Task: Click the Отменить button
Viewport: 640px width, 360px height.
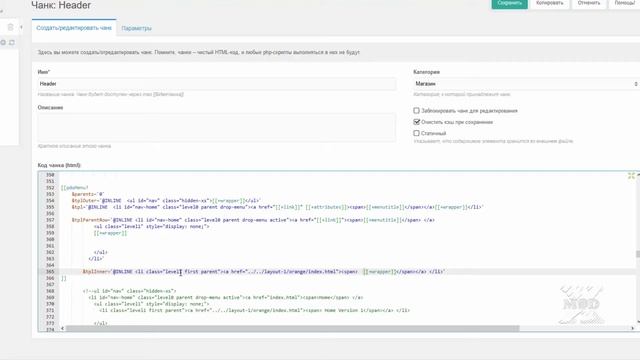Action: [589, 4]
